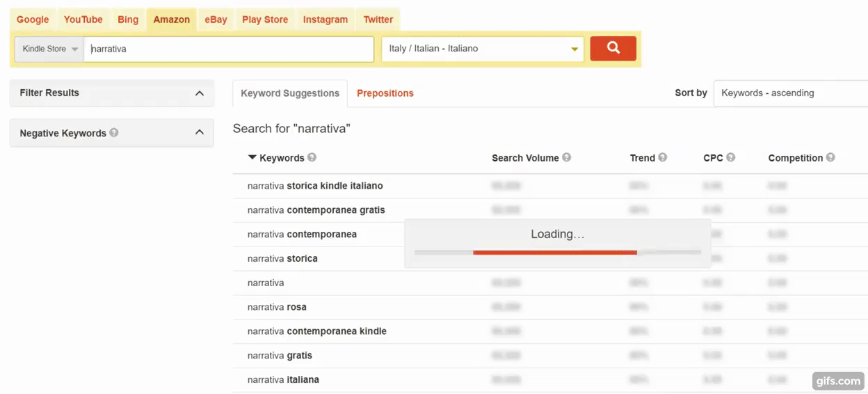Image resolution: width=868 pixels, height=394 pixels.
Task: Open the Kindle Store category dropdown
Action: point(49,49)
